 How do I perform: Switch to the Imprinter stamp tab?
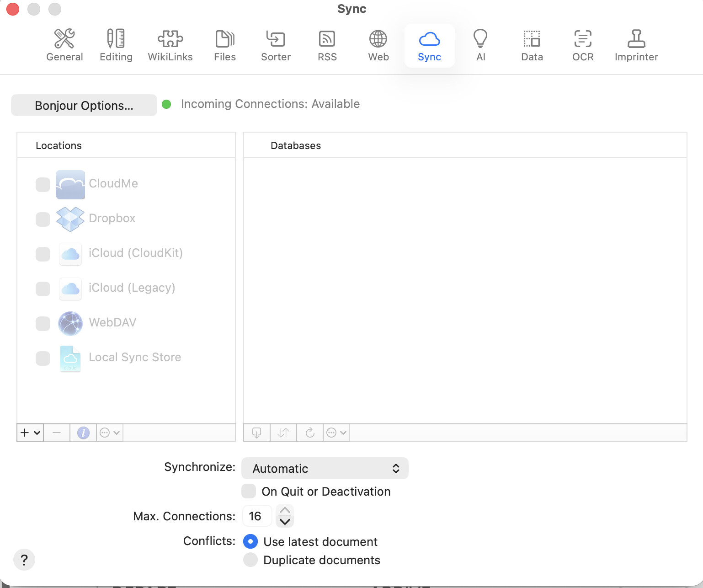pyautogui.click(x=636, y=45)
